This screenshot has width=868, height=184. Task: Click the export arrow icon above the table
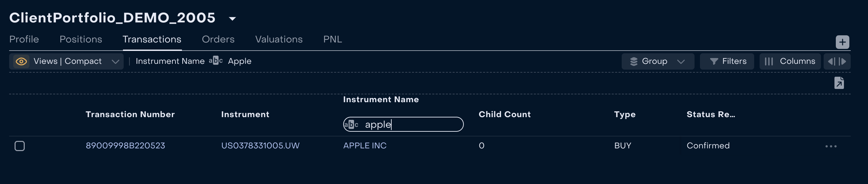pyautogui.click(x=839, y=83)
